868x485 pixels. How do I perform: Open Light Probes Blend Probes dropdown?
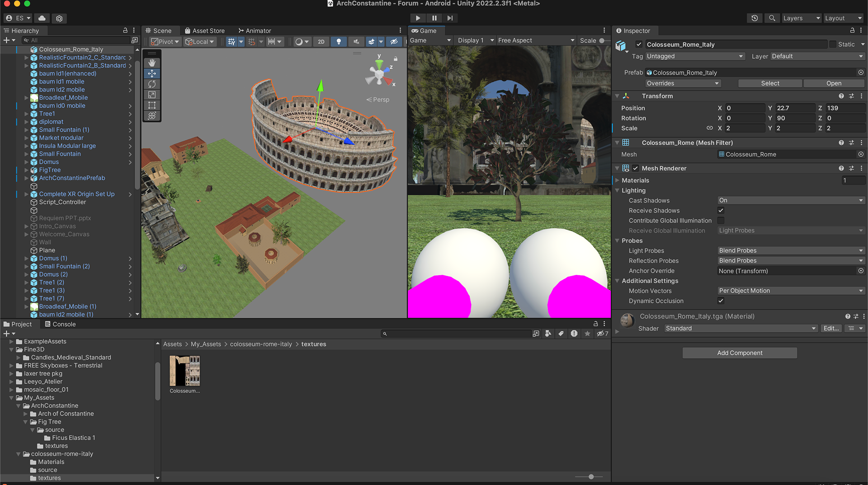[x=791, y=250]
